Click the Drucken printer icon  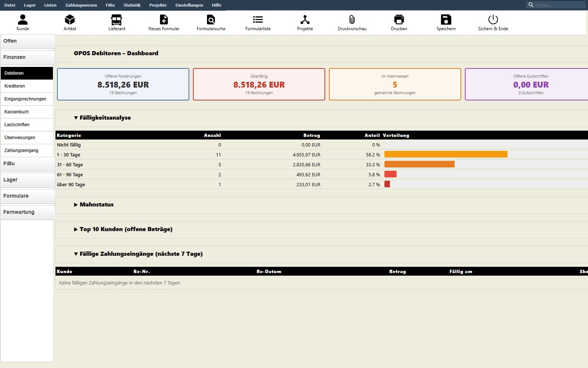[399, 20]
